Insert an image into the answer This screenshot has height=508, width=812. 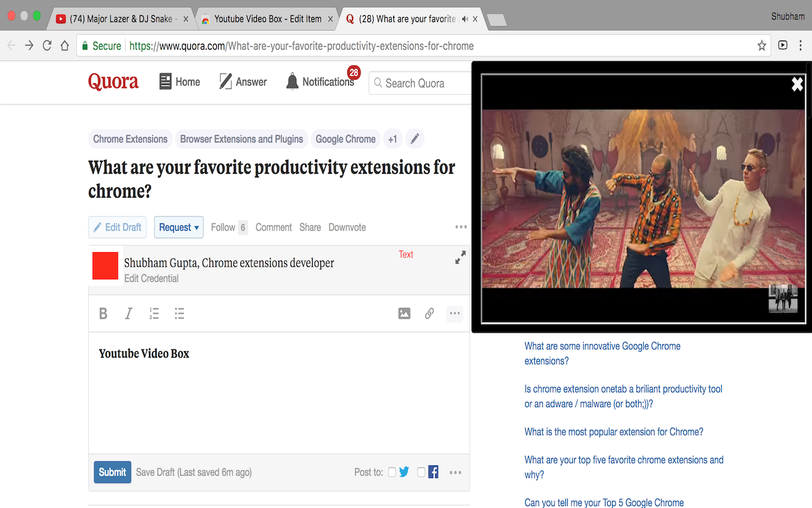pos(404,314)
